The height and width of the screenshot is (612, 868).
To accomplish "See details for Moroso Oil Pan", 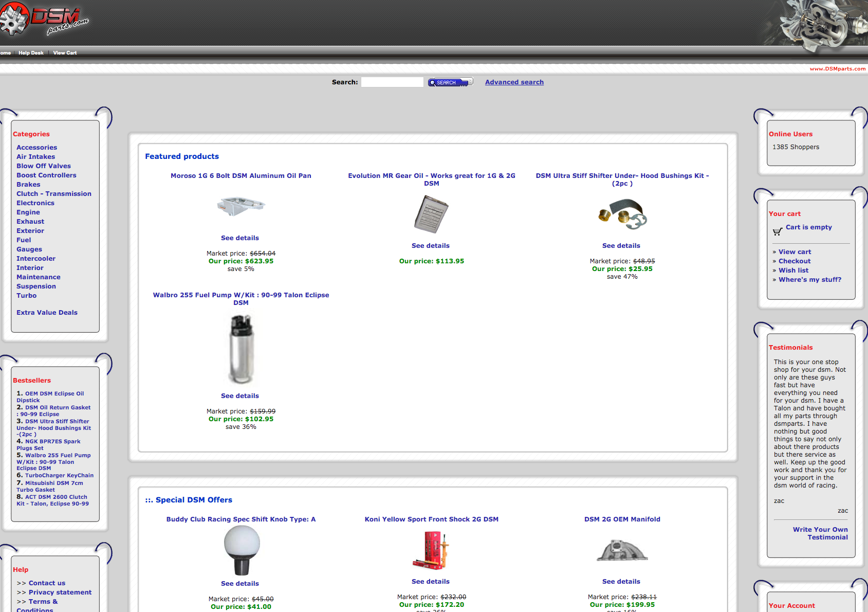I will (x=240, y=238).
